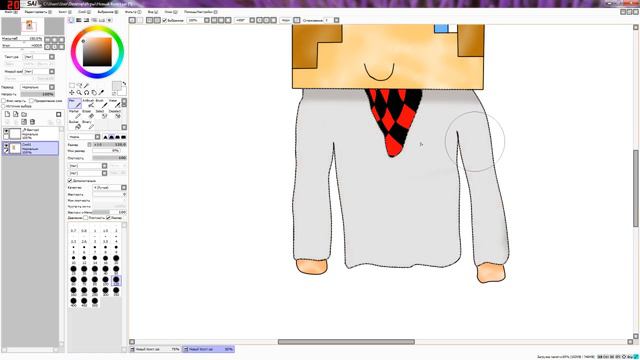640x360 pixels.
Task: Open the brush shape dropdown
Action: [98, 137]
